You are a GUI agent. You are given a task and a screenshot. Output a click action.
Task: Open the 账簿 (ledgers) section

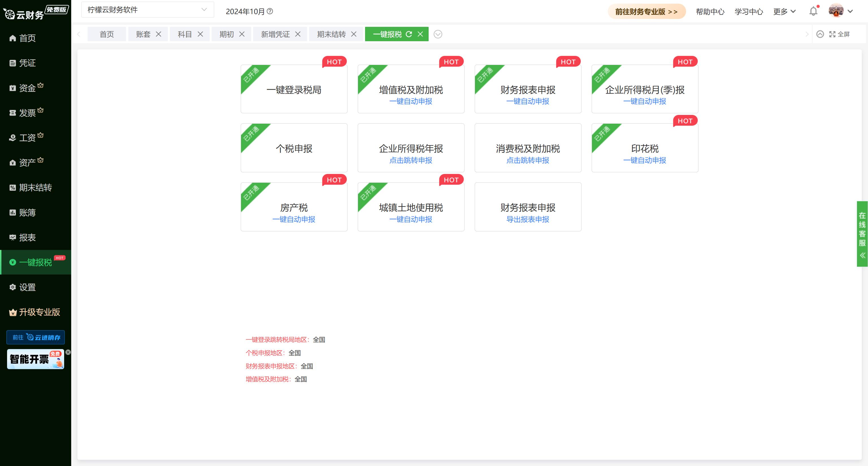(x=28, y=212)
